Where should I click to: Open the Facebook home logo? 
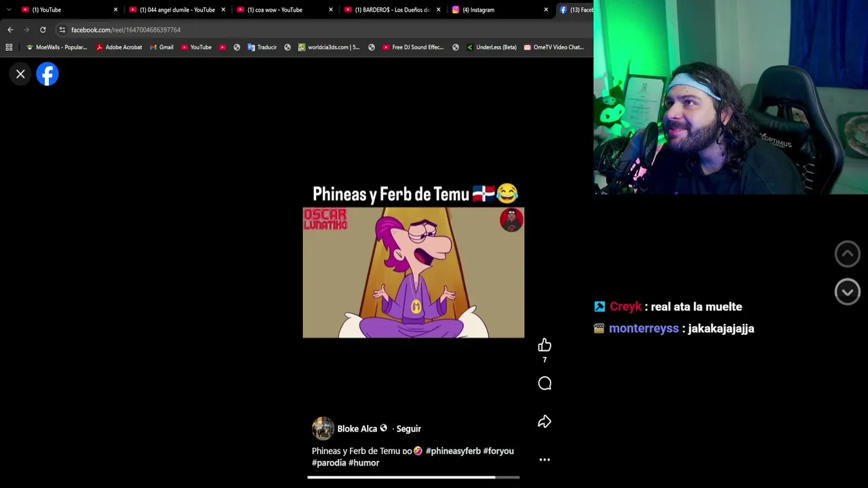[47, 75]
